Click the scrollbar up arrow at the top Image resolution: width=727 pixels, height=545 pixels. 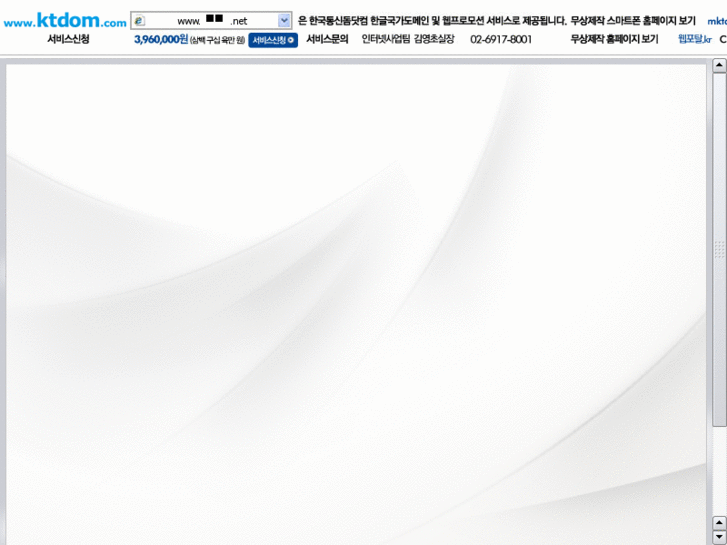tap(719, 65)
